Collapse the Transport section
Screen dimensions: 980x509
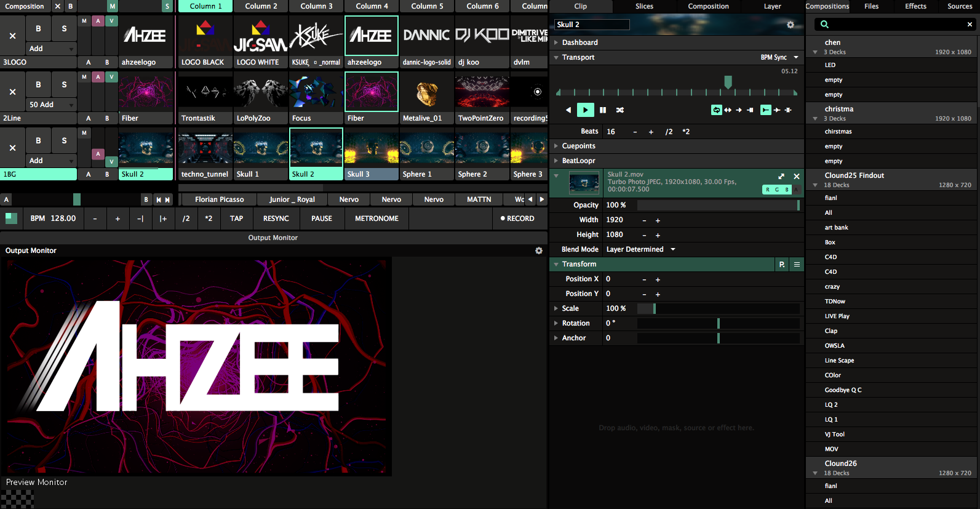tap(556, 57)
